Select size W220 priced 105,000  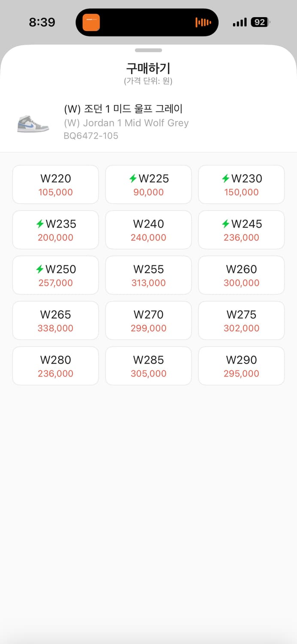coord(56,185)
